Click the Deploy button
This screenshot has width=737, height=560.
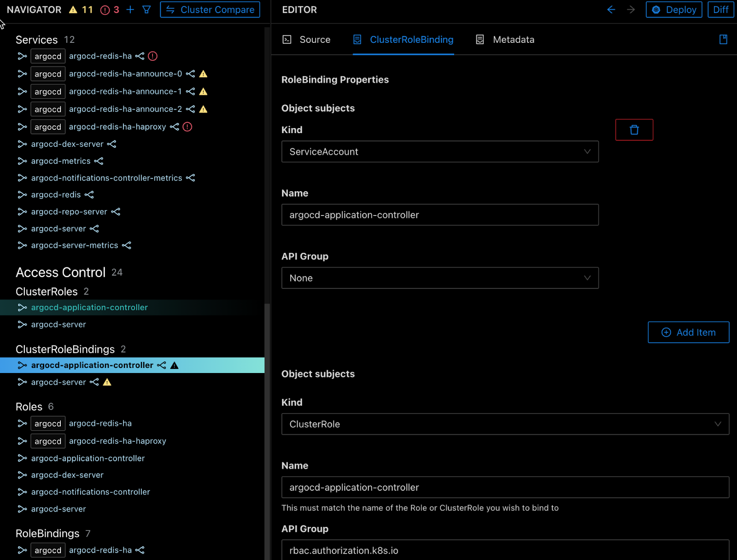673,10
